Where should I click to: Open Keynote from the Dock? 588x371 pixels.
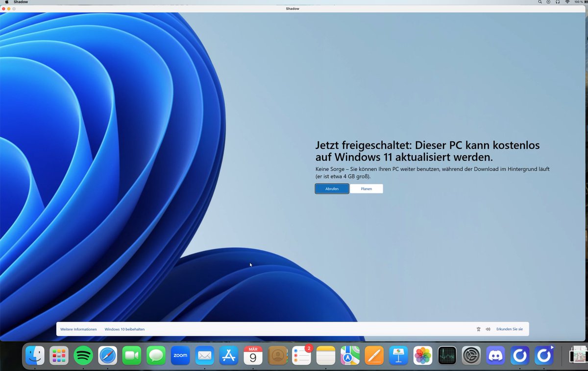click(398, 355)
